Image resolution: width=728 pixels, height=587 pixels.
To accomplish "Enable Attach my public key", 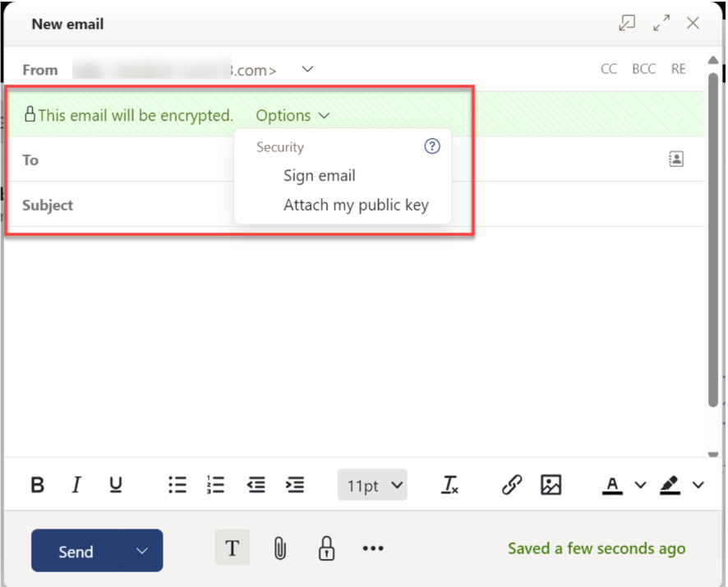I will (x=356, y=205).
